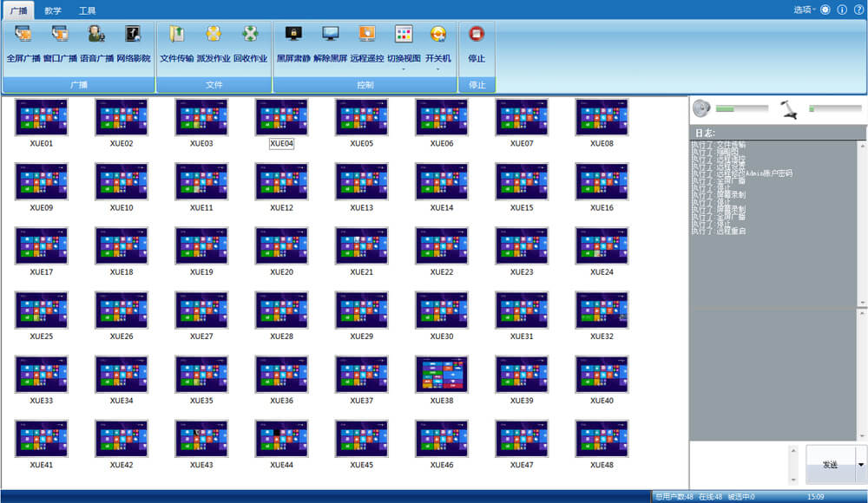Select student thumbnail XUE48
Viewport: 868px width, 503px height.
[x=602, y=438]
